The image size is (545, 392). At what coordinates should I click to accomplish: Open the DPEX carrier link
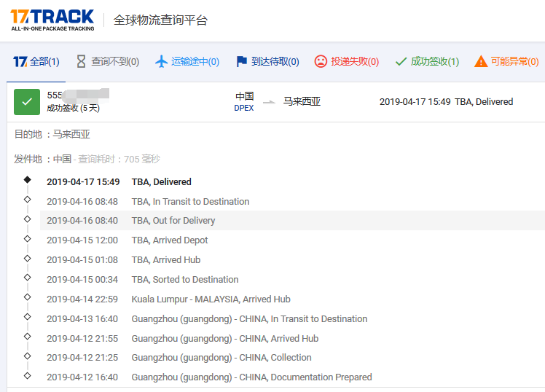(x=244, y=108)
